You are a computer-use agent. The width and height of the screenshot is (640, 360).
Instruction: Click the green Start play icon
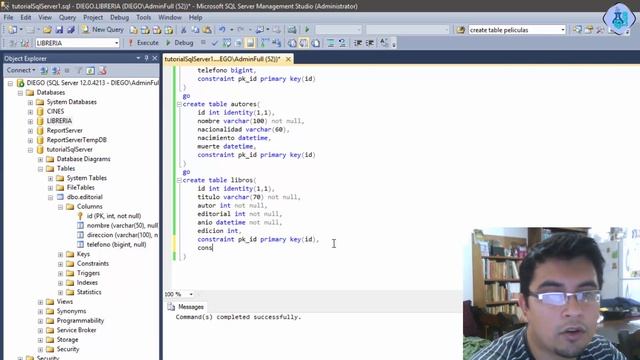(307, 30)
